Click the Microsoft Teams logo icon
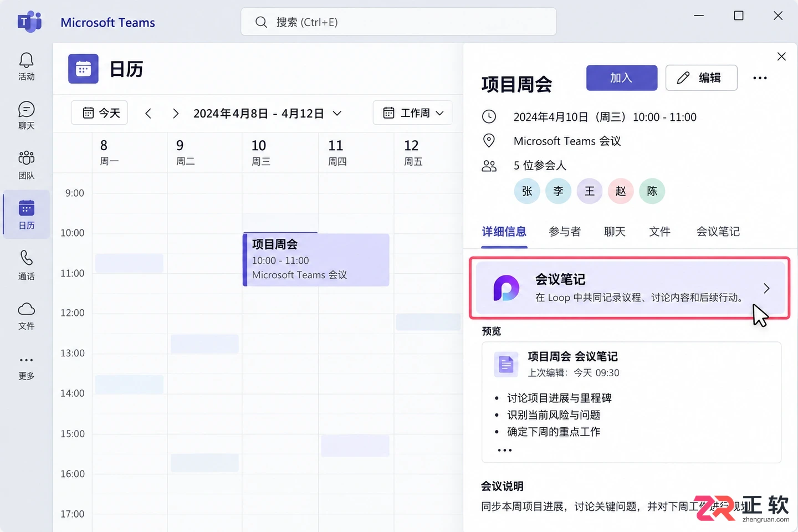Viewport: 798px width, 532px height. pyautogui.click(x=29, y=22)
